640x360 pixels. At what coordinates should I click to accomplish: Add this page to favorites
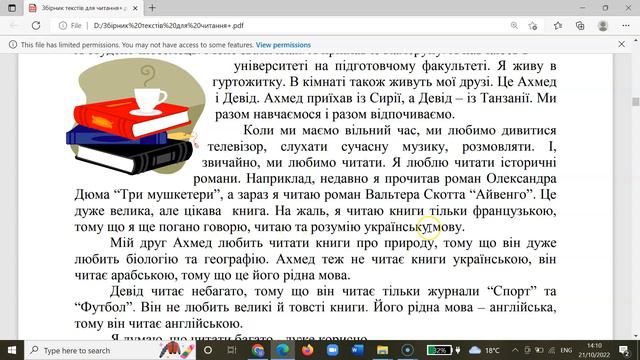(533, 26)
